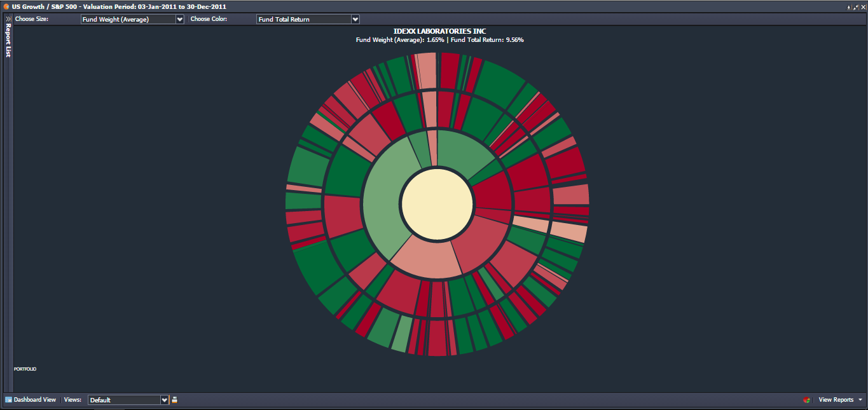Expand the Report List panel chevron
The height and width of the screenshot is (410, 868).
tap(8, 19)
